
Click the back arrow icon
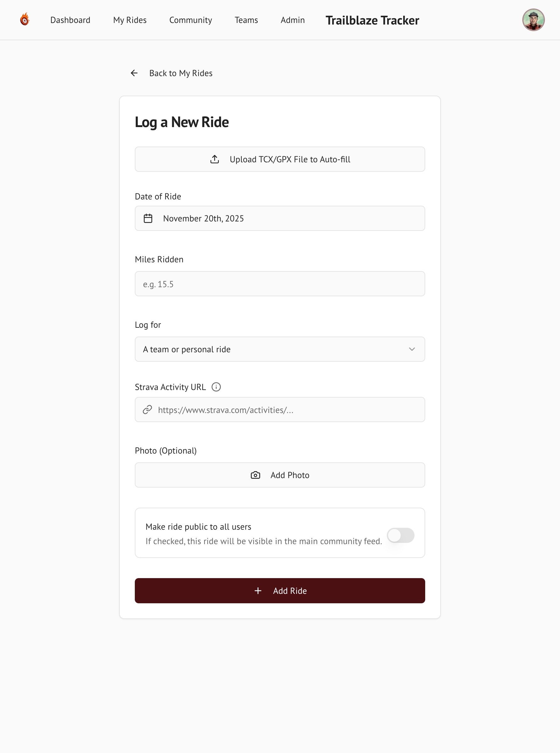point(134,73)
